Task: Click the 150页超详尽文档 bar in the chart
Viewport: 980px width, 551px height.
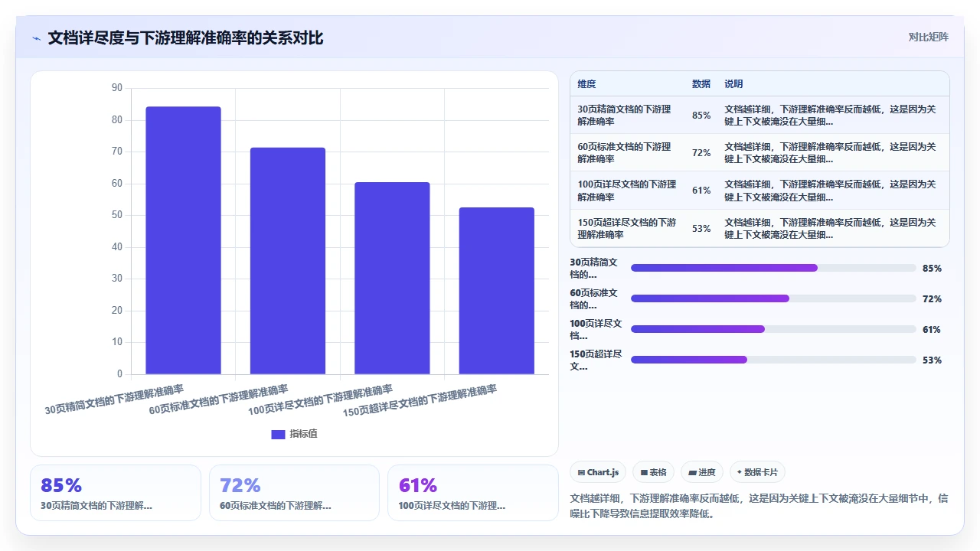Action: click(497, 291)
